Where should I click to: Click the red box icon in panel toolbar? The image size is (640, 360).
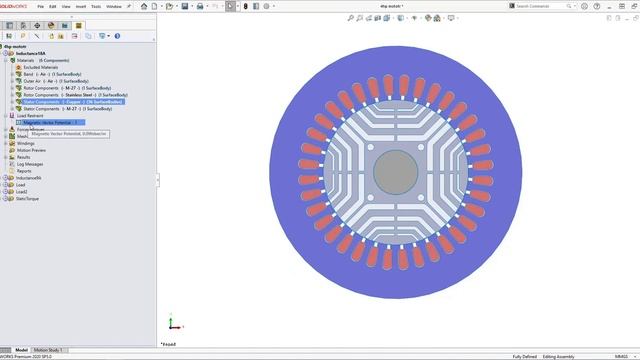point(74,36)
